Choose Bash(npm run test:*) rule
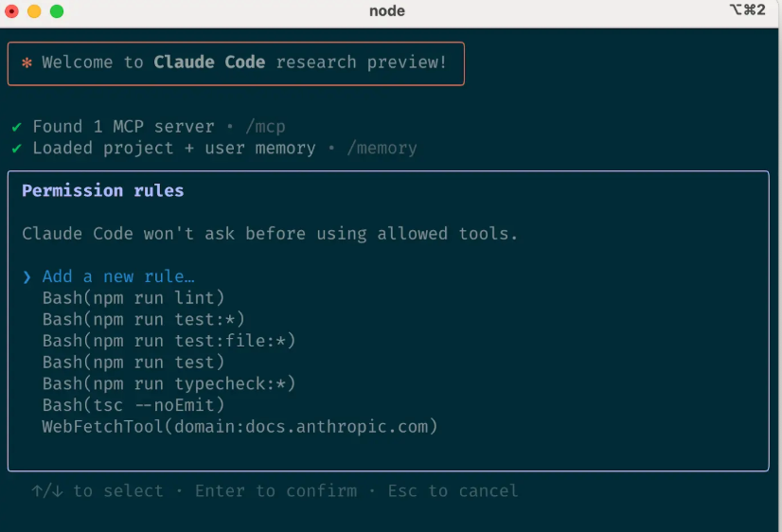This screenshot has height=532, width=782. tap(144, 320)
